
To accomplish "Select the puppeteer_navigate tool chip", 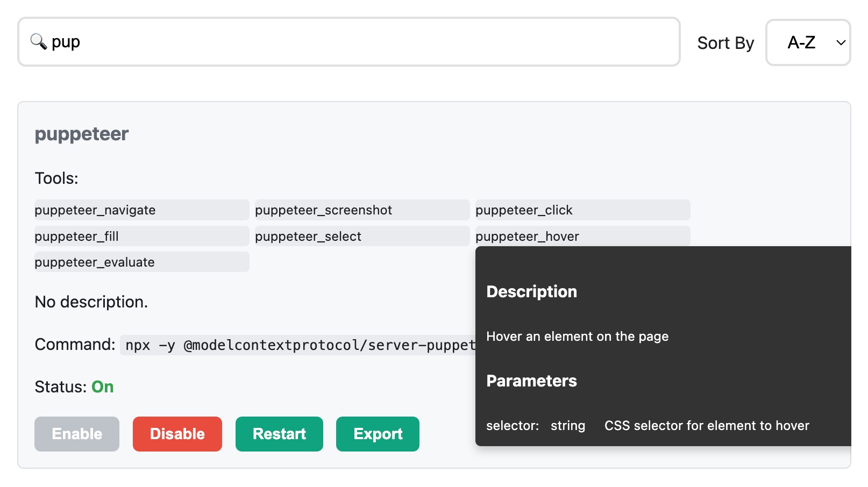I will coord(142,210).
